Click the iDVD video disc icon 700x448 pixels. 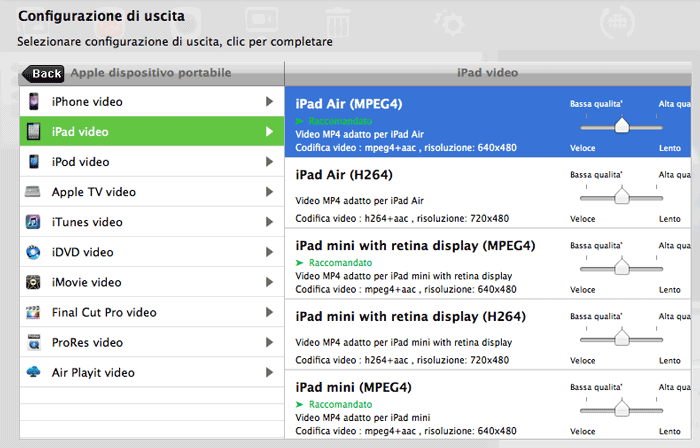33,252
